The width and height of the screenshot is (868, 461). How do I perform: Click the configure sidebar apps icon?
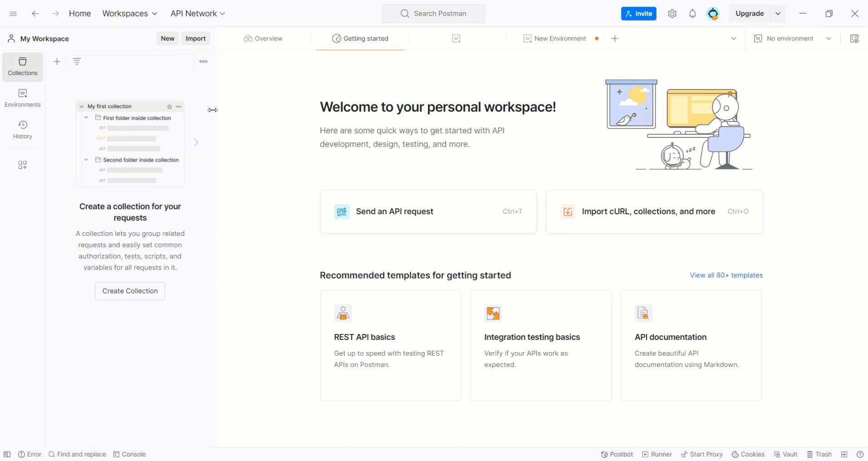click(x=23, y=165)
